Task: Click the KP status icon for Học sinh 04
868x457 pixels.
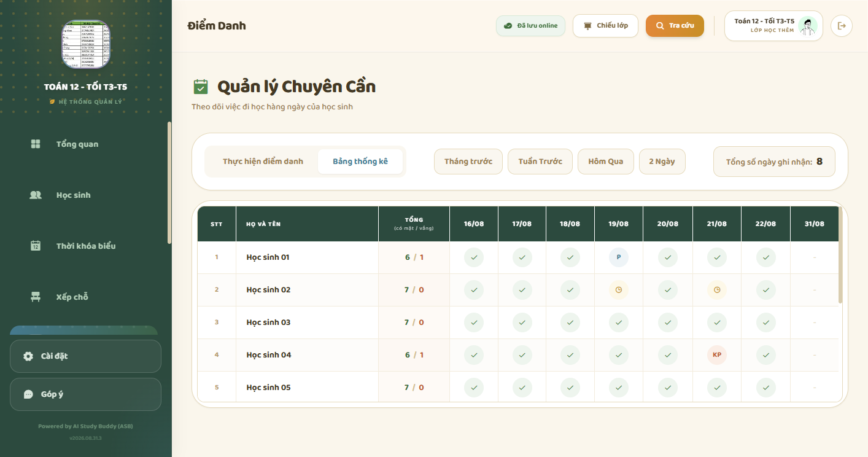Action: [716, 355]
